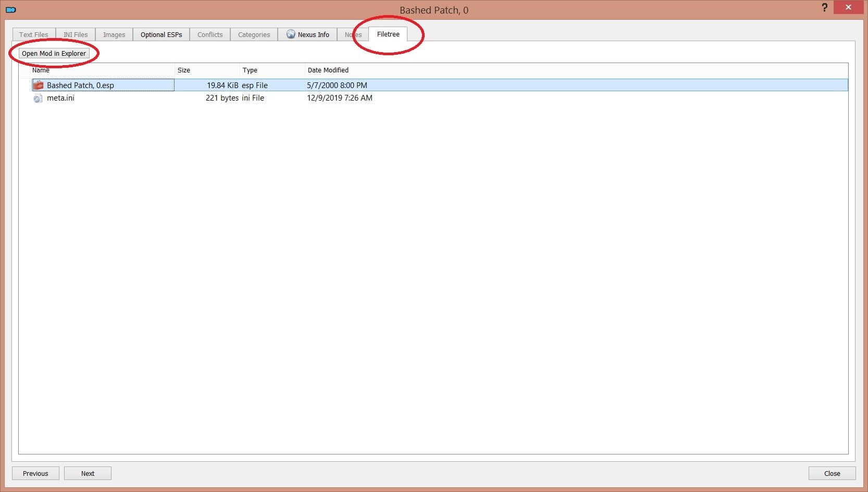Select the Optional ESPs tab

(161, 35)
